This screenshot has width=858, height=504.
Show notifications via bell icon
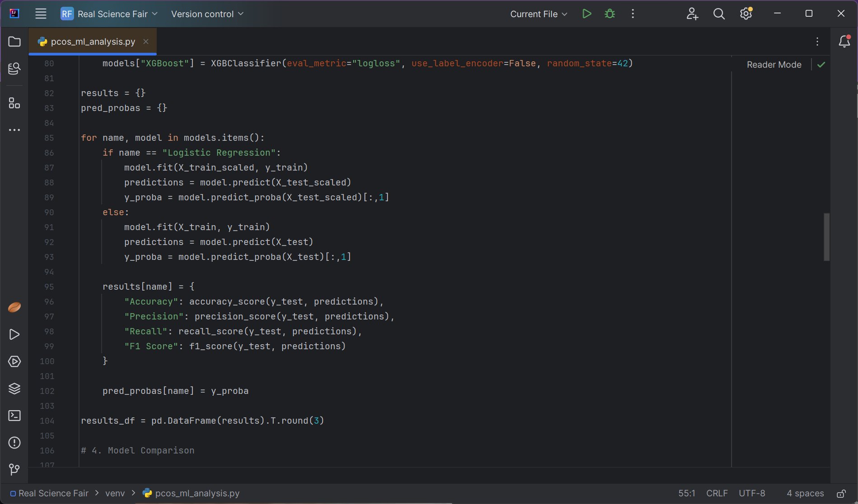(844, 42)
